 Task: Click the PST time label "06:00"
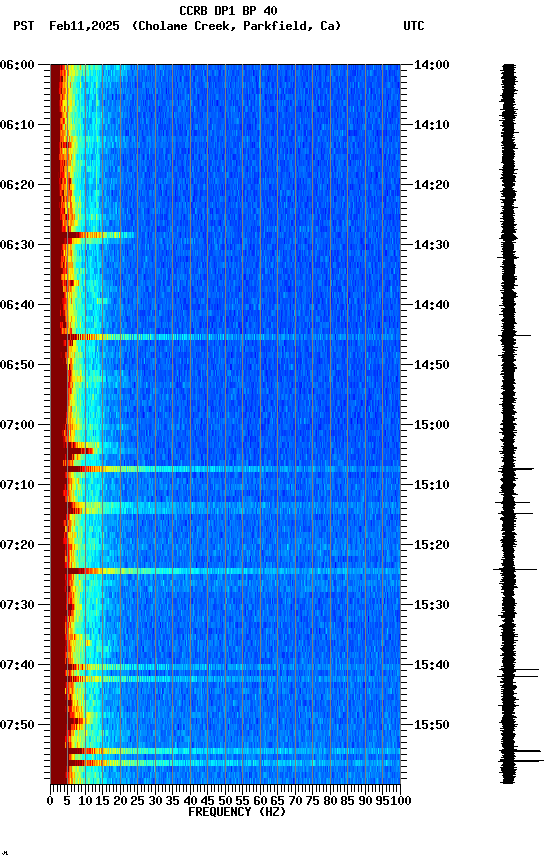17,65
